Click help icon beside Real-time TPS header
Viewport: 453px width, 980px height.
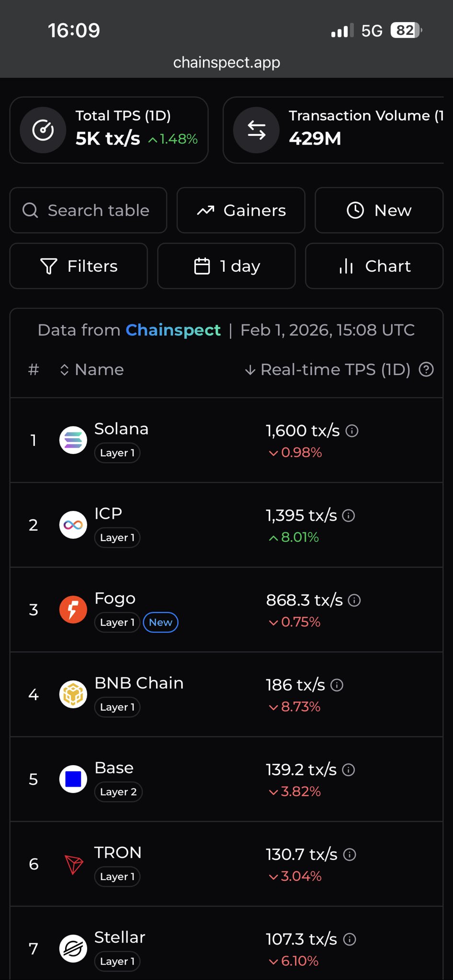tap(426, 369)
